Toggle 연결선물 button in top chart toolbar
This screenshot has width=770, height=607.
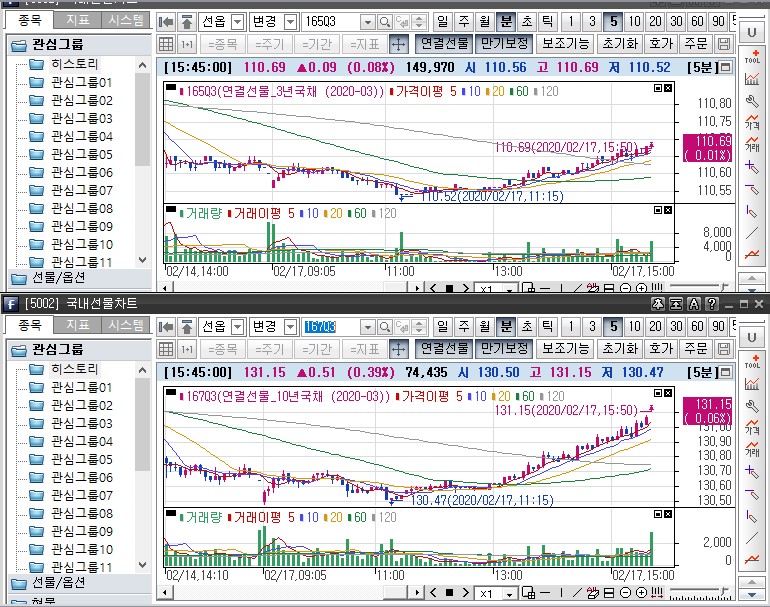[444, 44]
